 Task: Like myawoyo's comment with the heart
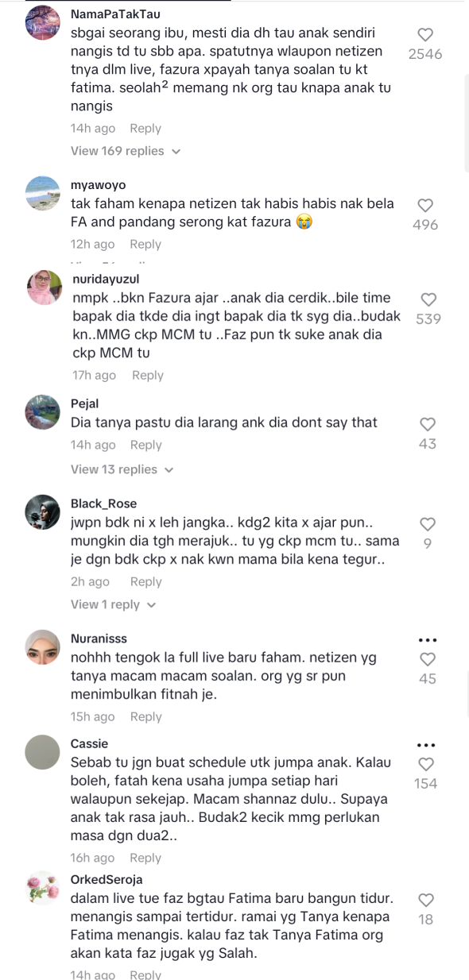pos(425,205)
